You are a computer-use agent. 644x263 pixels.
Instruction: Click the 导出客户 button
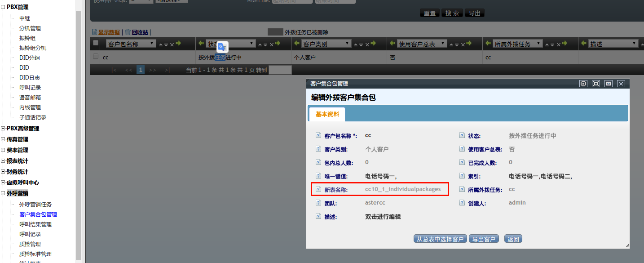click(484, 239)
